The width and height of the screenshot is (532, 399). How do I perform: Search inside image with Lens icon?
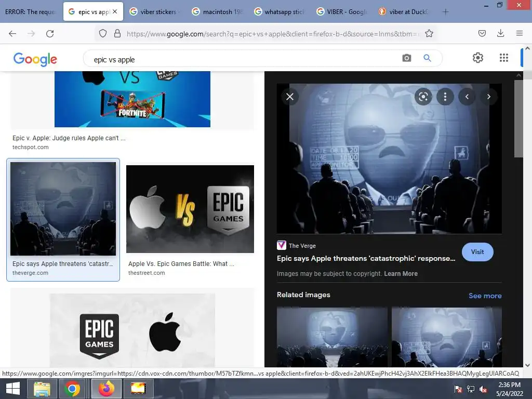(423, 97)
